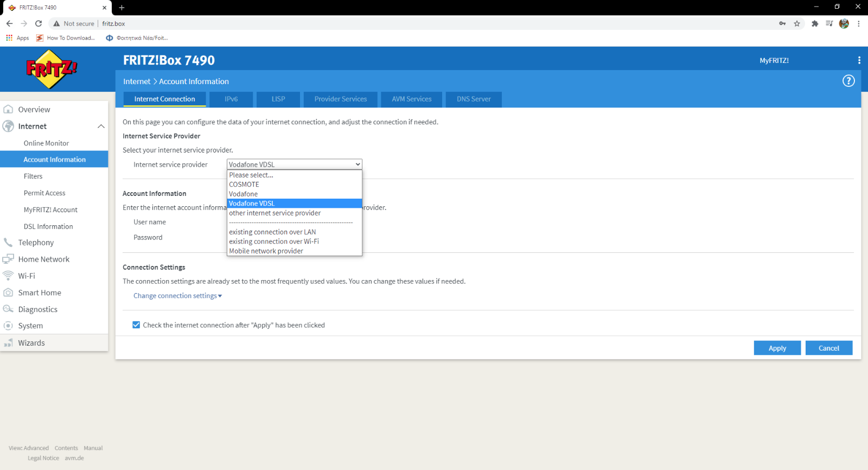868x470 pixels.
Task: Open the avm.de footer link
Action: (x=74, y=458)
